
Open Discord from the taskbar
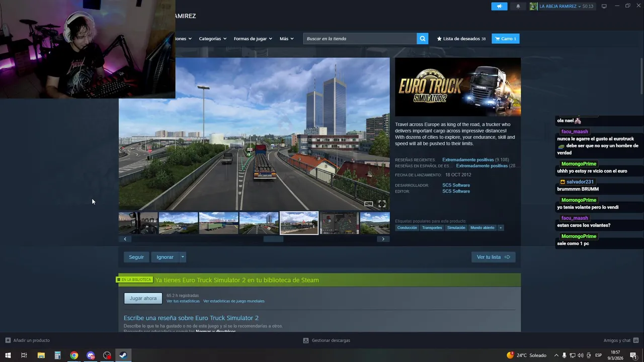(x=91, y=355)
